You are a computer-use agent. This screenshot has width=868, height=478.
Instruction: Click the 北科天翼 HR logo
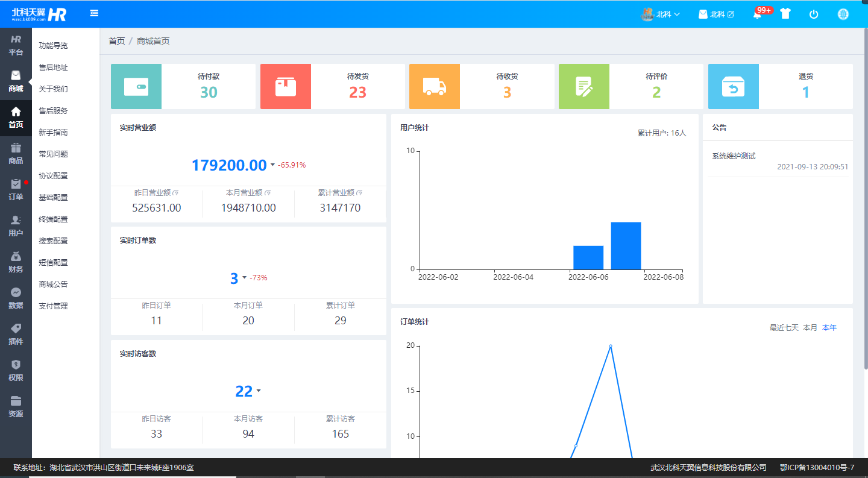pos(39,14)
